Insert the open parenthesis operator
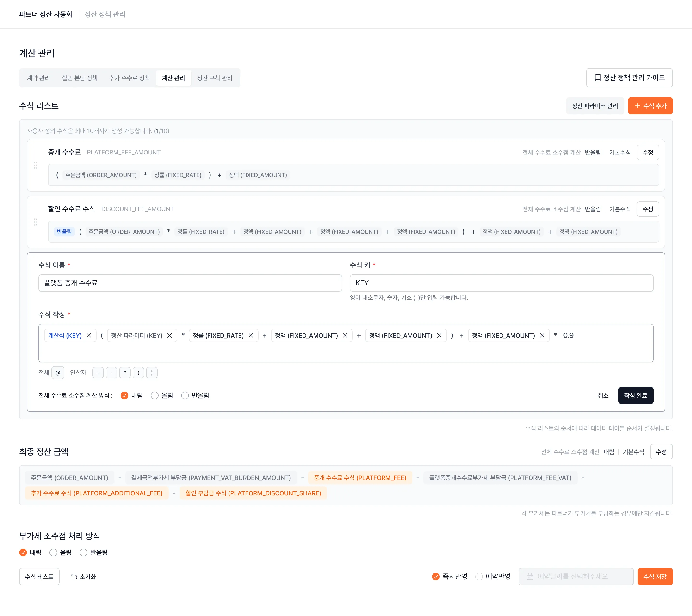This screenshot has height=616, width=692. point(138,373)
